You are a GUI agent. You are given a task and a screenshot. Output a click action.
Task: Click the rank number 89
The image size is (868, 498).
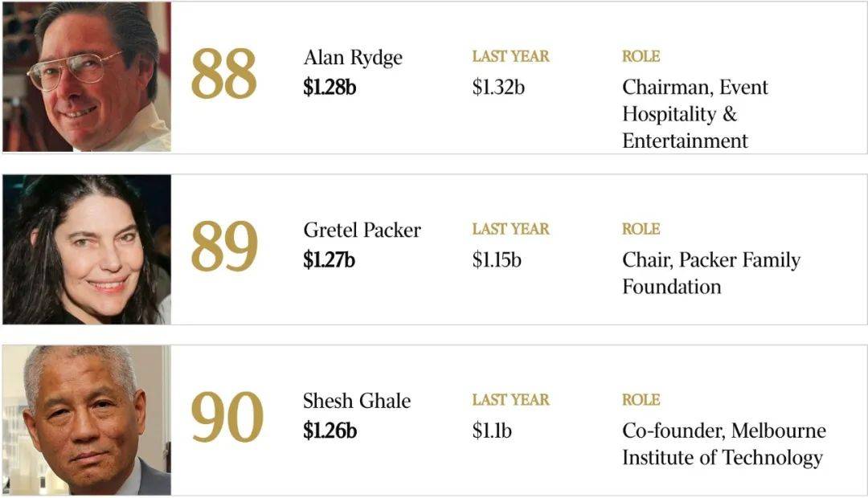point(224,247)
